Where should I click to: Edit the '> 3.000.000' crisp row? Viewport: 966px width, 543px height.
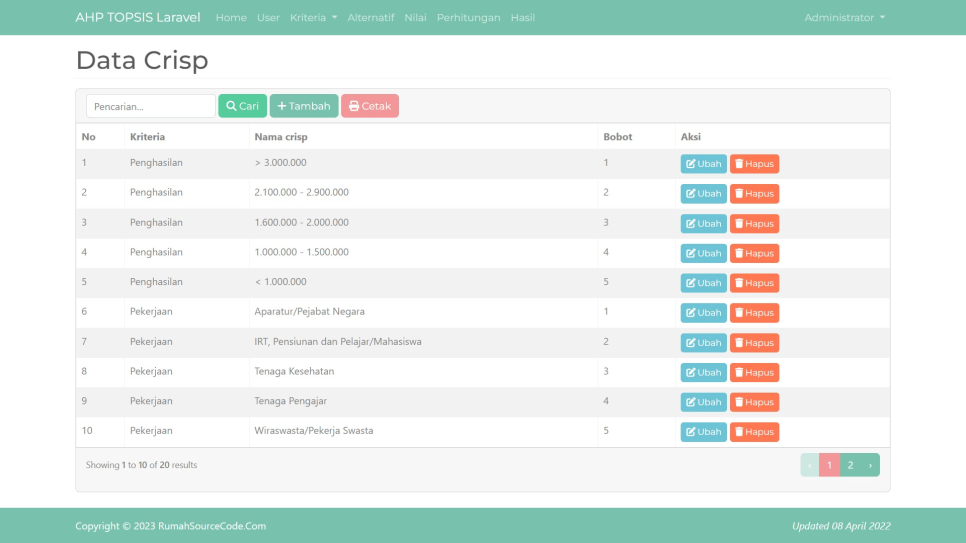[704, 164]
